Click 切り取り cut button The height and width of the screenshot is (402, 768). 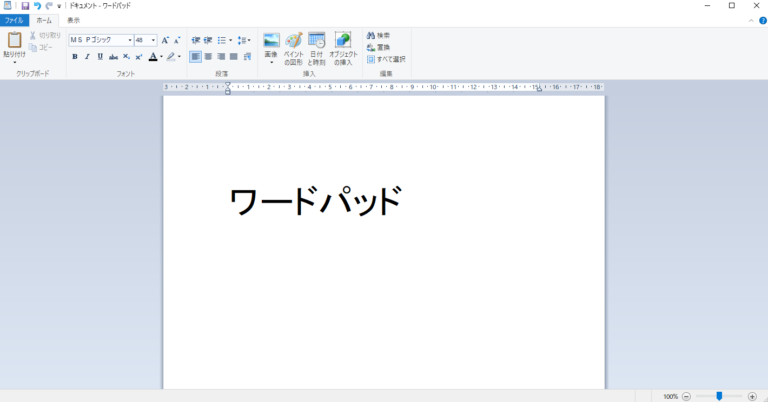coord(45,35)
